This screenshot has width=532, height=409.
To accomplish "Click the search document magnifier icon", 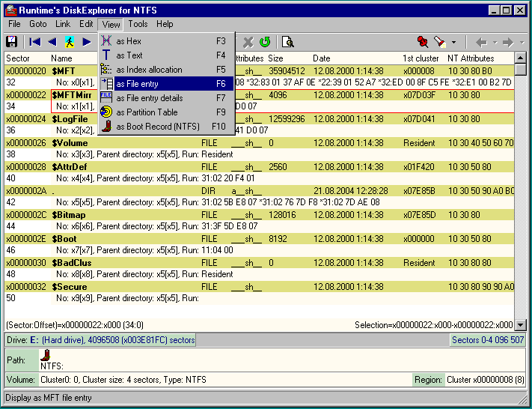I will 288,42.
